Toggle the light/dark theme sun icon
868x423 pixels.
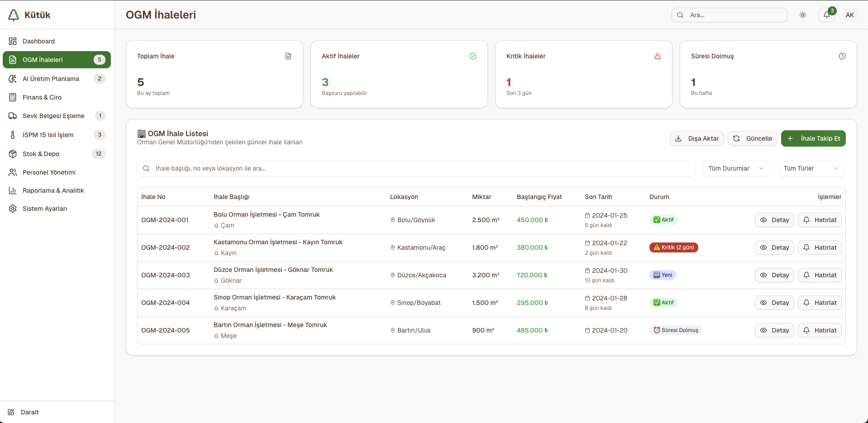click(803, 15)
